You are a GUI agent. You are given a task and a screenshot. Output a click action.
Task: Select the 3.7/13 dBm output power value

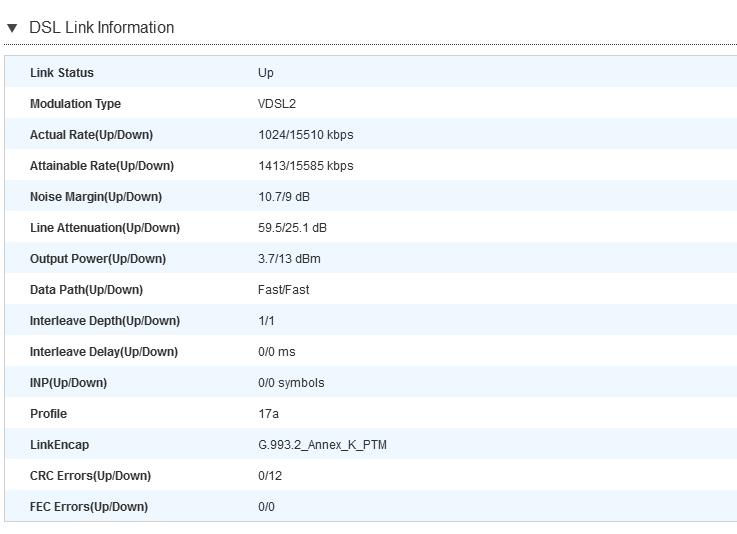pos(289,259)
